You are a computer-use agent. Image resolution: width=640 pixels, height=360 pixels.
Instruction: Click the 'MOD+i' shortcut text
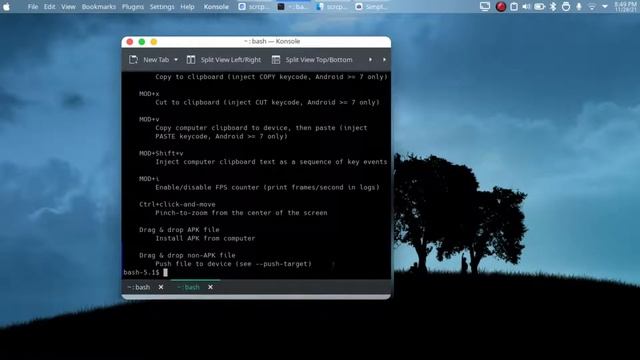(x=149, y=179)
